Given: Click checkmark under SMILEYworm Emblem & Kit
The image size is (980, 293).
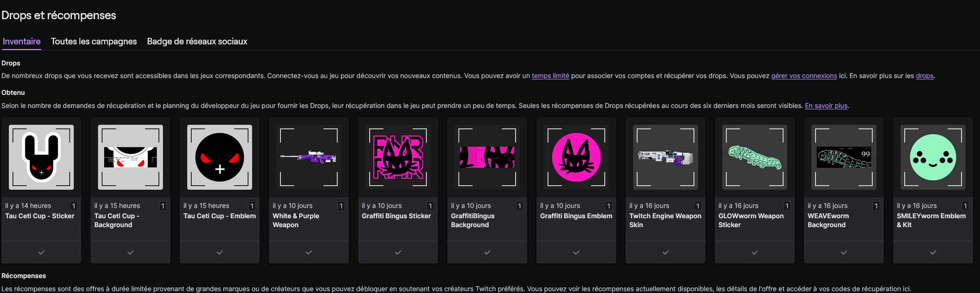Looking at the screenshot, I should point(933,252).
